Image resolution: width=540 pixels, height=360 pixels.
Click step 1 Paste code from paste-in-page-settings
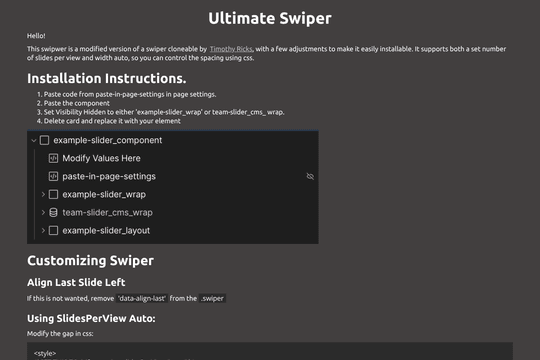point(130,94)
